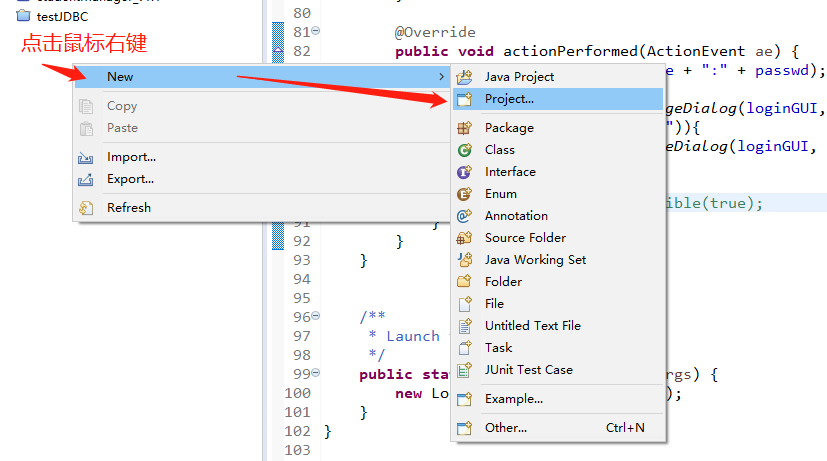The image size is (827, 461).
Task: Click the @Override annotation text
Action: (435, 32)
